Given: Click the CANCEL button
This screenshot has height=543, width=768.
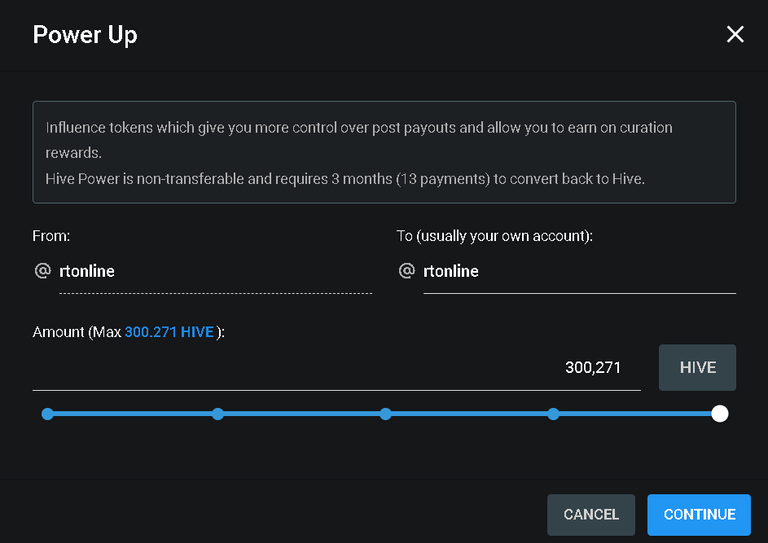Looking at the screenshot, I should [591, 515].
